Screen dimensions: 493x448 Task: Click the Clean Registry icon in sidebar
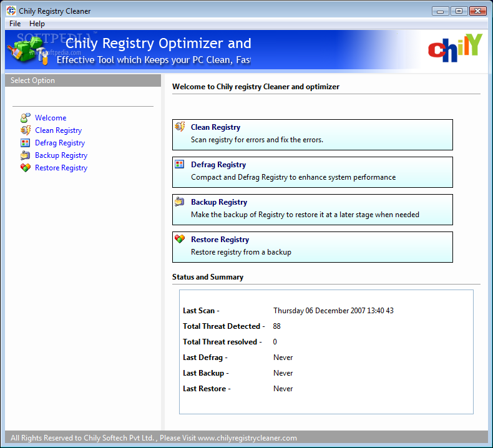[26, 130]
